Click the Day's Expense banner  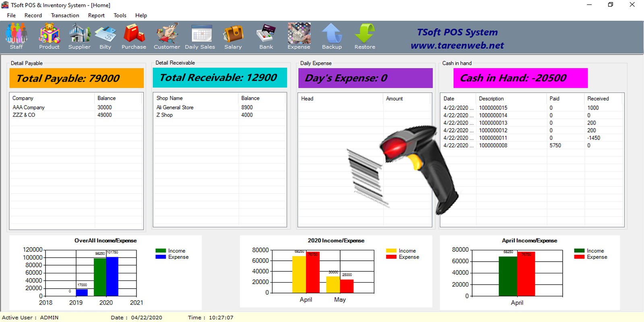coord(365,78)
